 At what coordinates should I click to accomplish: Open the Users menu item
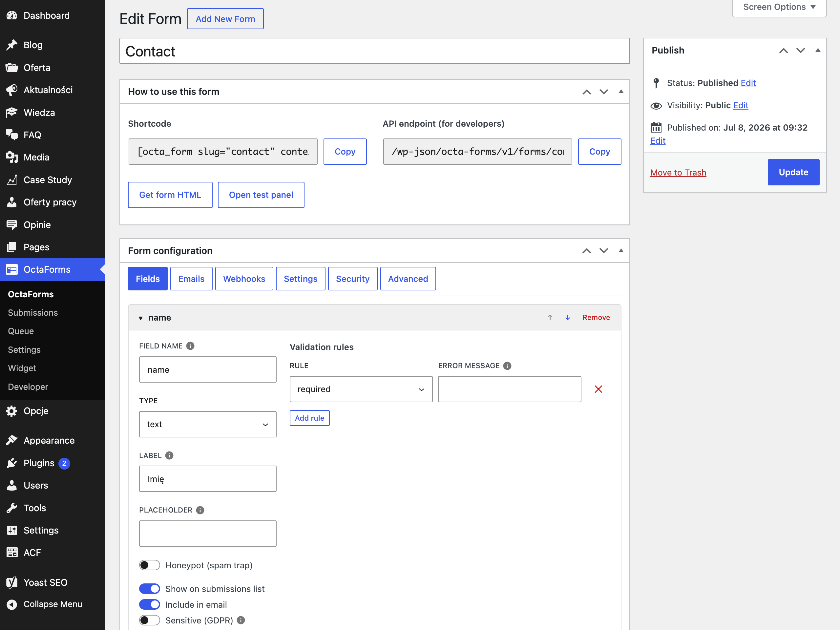click(52, 485)
